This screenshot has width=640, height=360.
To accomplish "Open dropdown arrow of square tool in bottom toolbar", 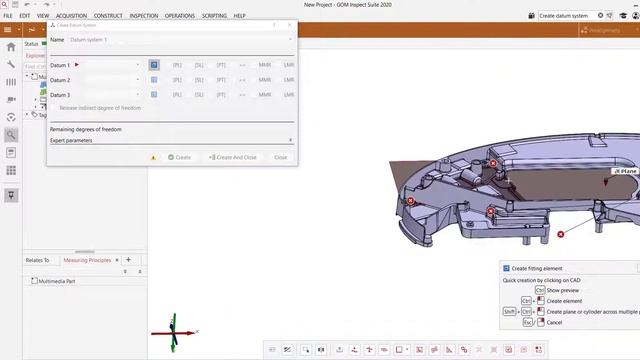I will (x=407, y=350).
